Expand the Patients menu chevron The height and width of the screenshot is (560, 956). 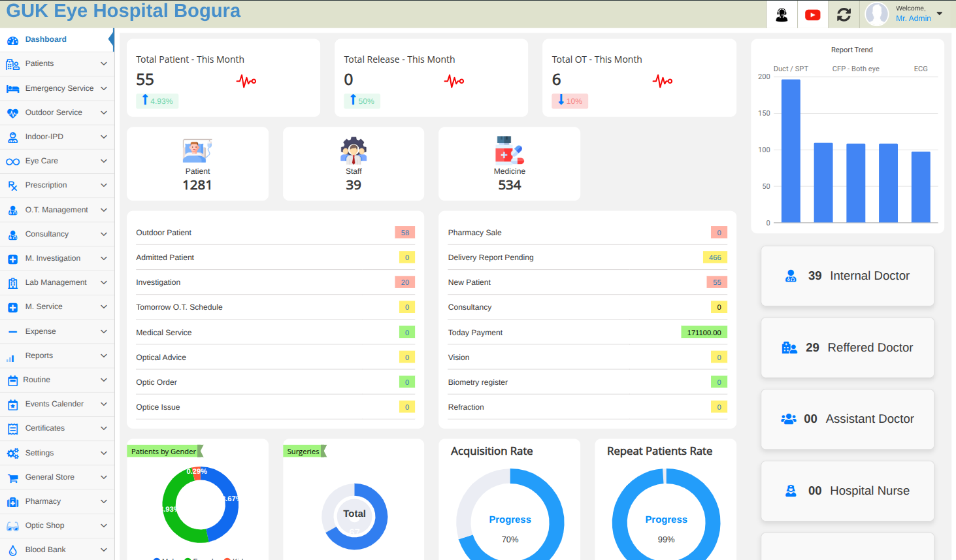point(104,63)
